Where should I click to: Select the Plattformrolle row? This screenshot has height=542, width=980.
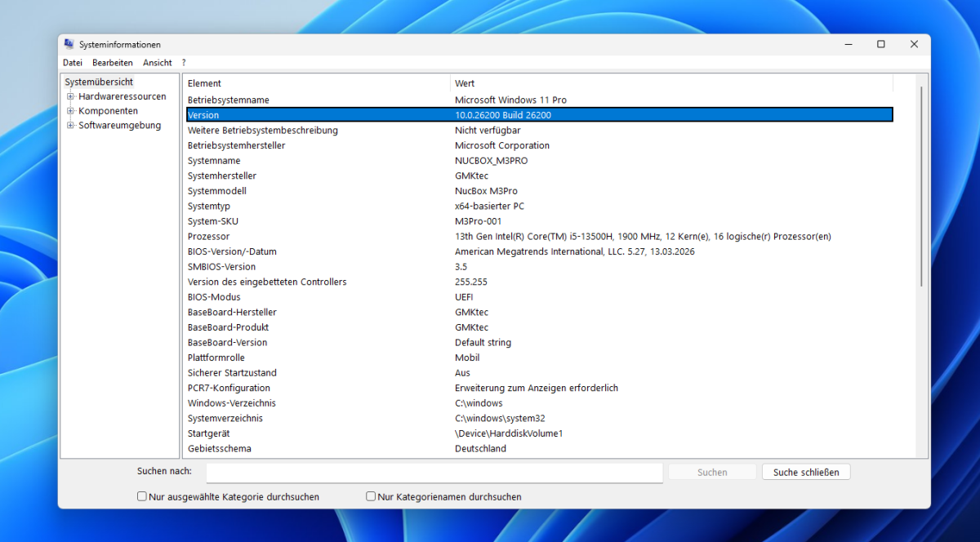tap(539, 358)
